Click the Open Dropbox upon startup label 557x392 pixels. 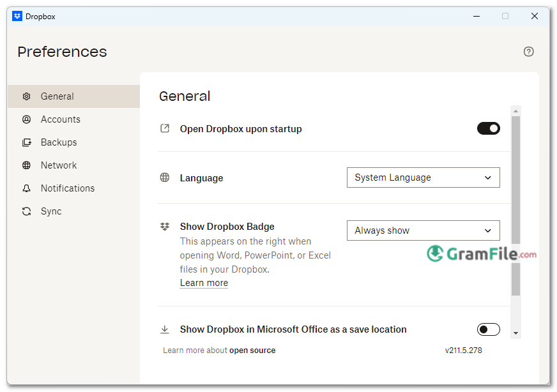241,129
